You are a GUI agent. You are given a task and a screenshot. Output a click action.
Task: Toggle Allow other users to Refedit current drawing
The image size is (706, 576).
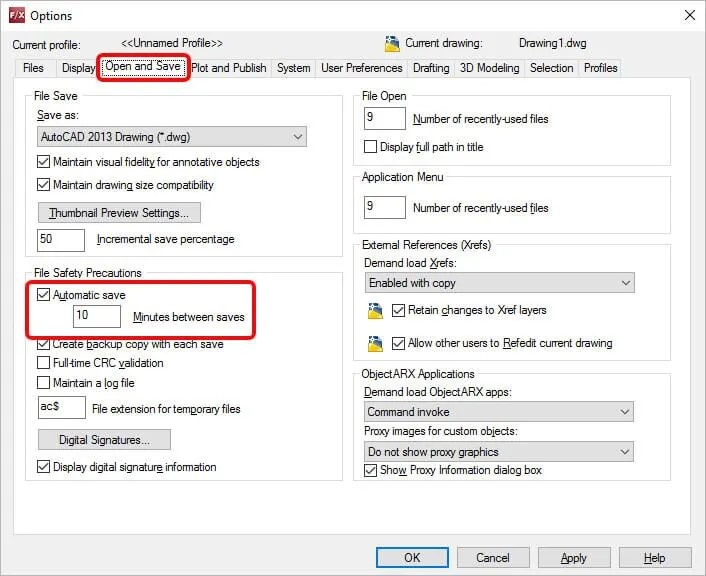coord(398,343)
